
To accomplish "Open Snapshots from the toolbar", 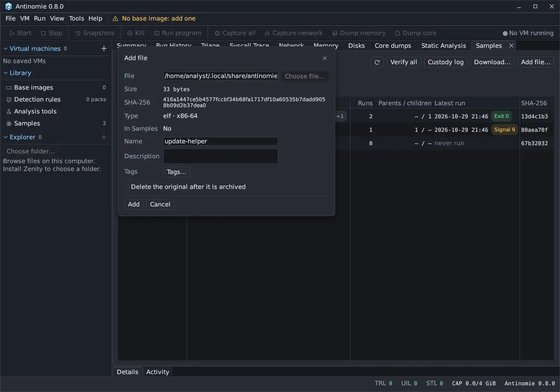I will pyautogui.click(x=95, y=33).
